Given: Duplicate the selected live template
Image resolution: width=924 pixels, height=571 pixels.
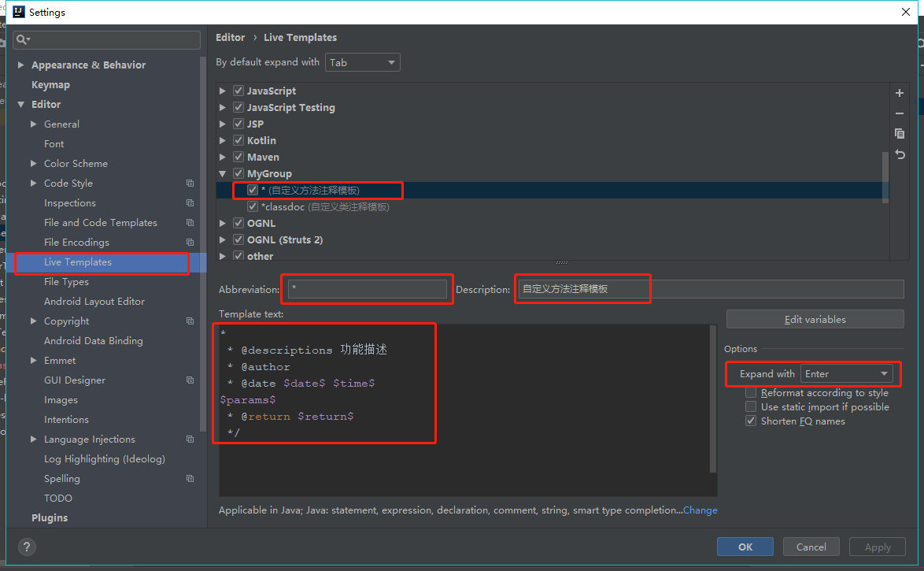Looking at the screenshot, I should click(900, 134).
